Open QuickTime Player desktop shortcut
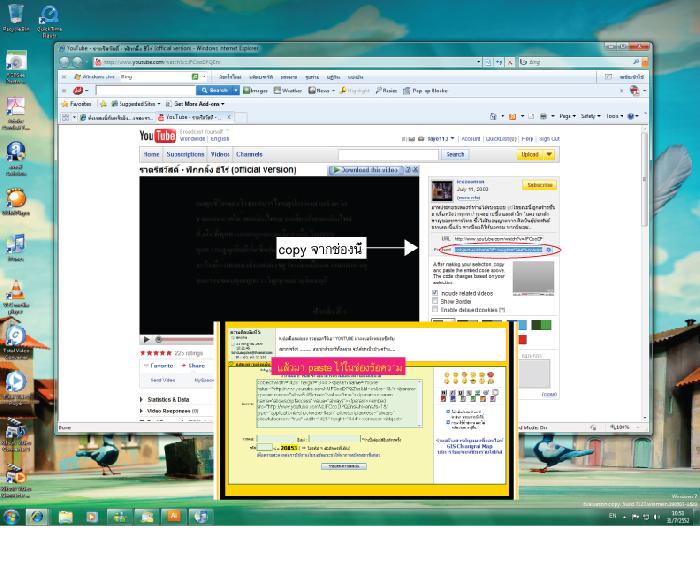 pos(47,17)
